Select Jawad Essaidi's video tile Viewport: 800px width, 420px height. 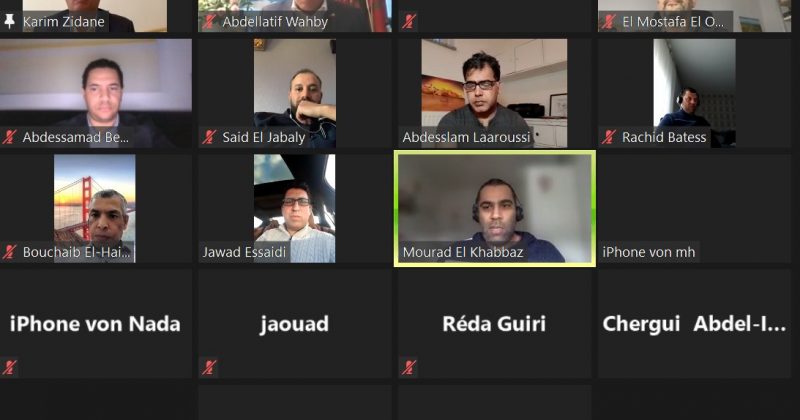click(295, 208)
